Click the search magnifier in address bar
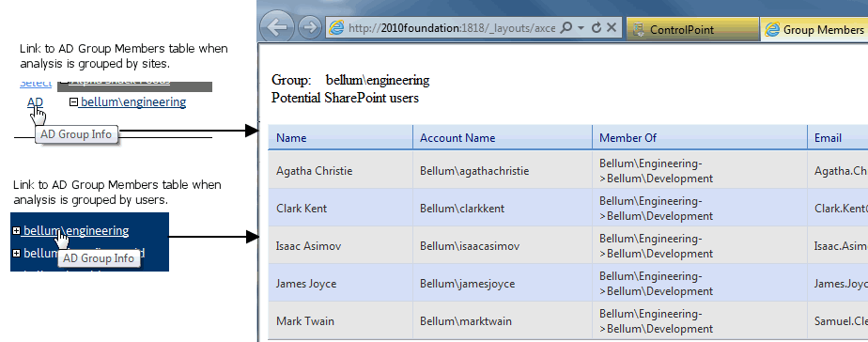868x342 pixels. [566, 27]
